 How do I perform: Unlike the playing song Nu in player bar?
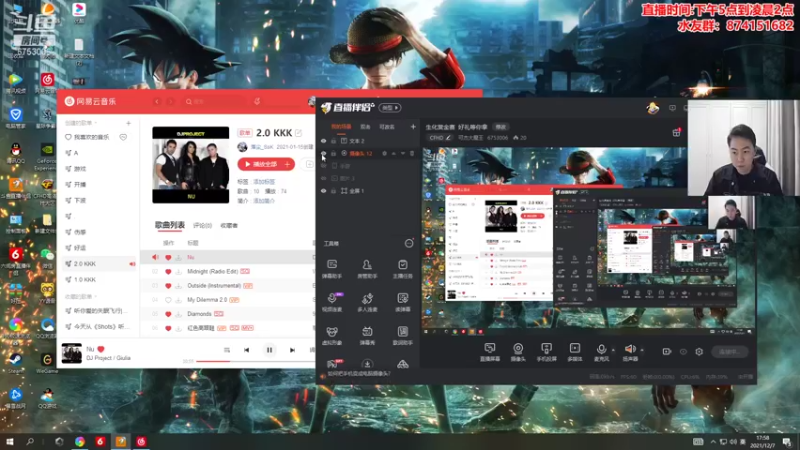point(101,349)
